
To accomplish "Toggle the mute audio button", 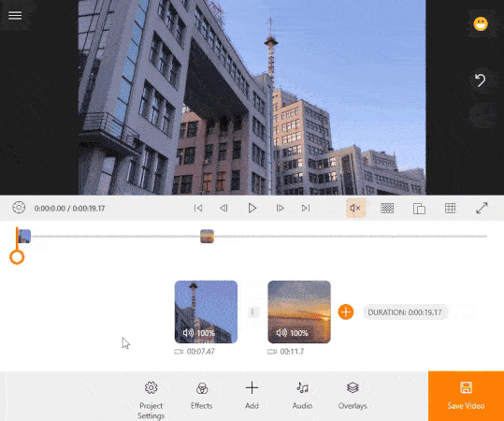I will tap(355, 208).
